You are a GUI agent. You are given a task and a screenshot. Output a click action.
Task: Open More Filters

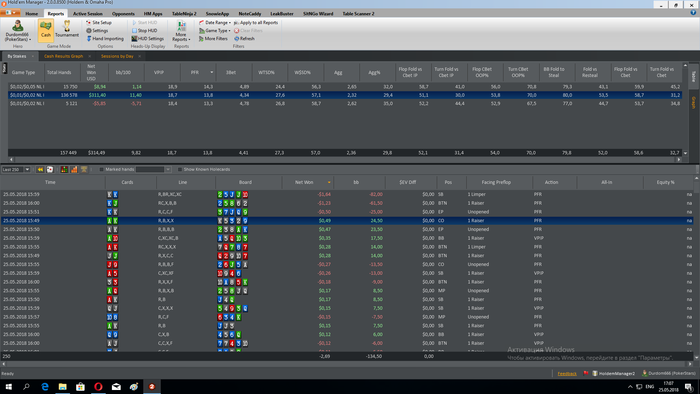[x=213, y=39]
